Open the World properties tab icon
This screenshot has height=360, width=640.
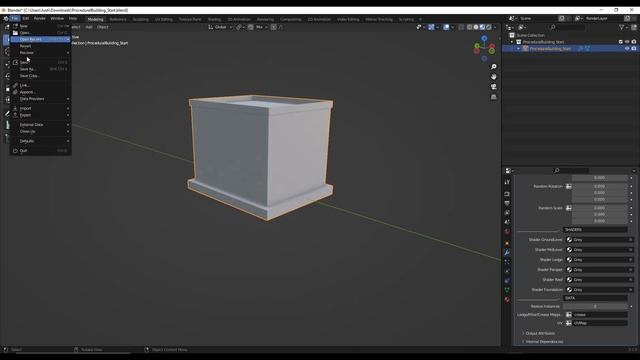coord(507,231)
